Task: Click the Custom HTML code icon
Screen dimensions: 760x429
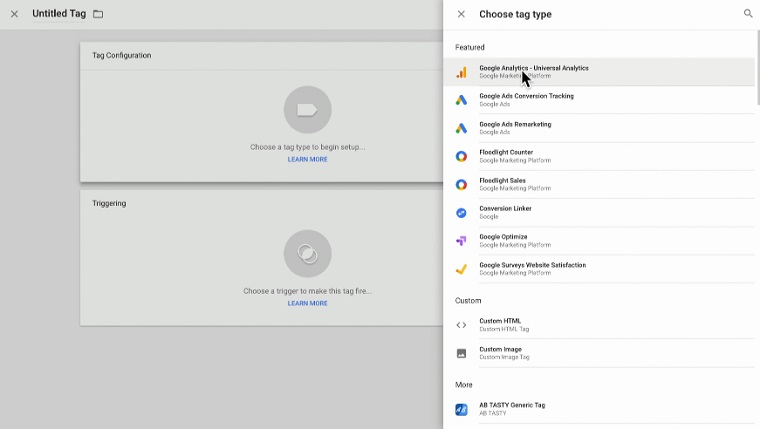Action: coord(461,325)
